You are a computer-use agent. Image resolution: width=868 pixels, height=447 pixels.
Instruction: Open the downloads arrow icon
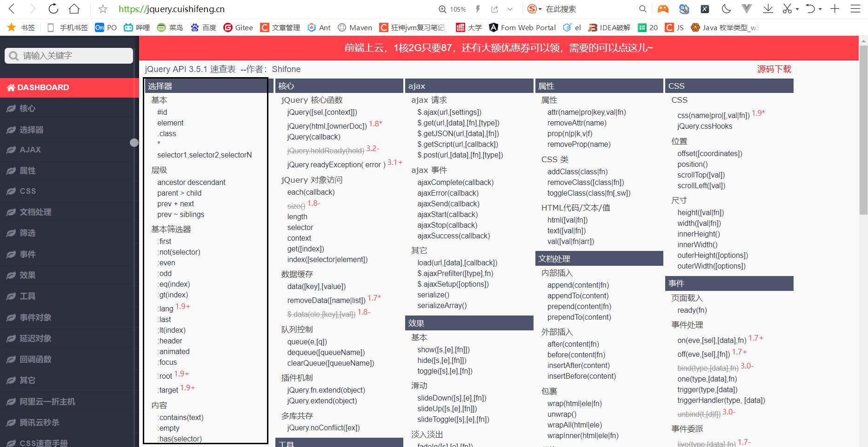click(x=768, y=9)
